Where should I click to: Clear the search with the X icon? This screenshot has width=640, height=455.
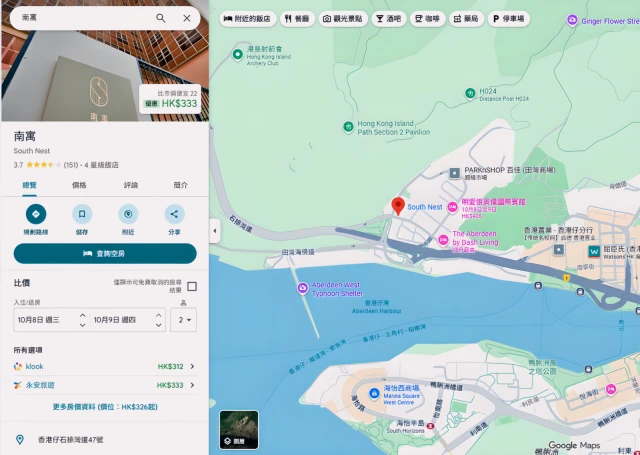point(187,18)
